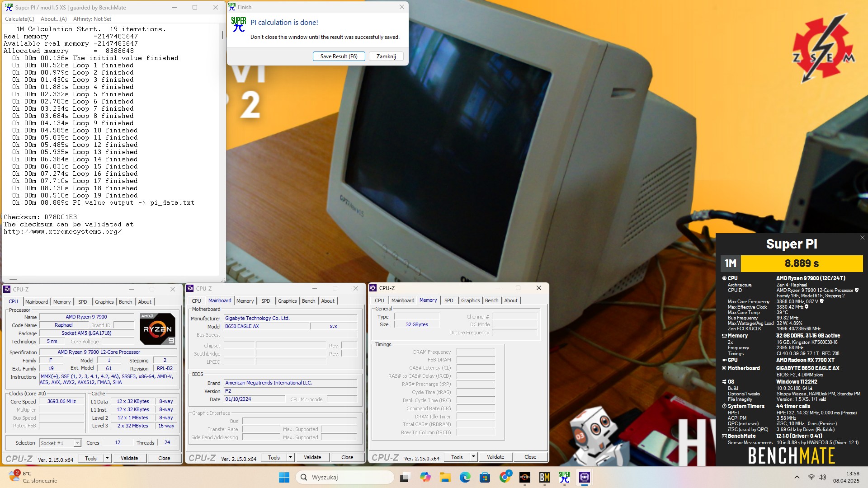Open Copilot from taskbar
868x488 pixels.
[x=425, y=477]
